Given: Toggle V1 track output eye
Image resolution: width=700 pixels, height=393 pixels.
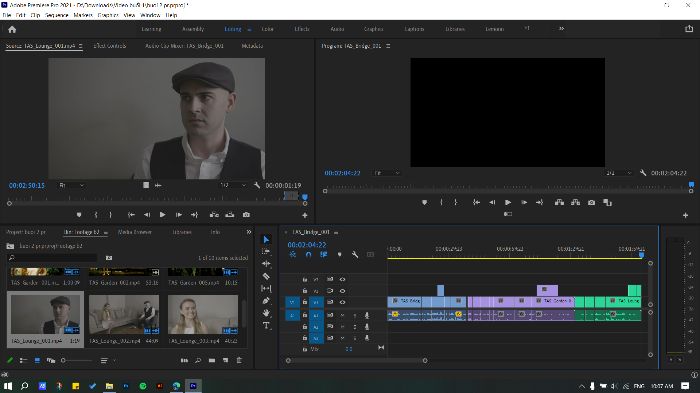Looking at the screenshot, I should [342, 302].
